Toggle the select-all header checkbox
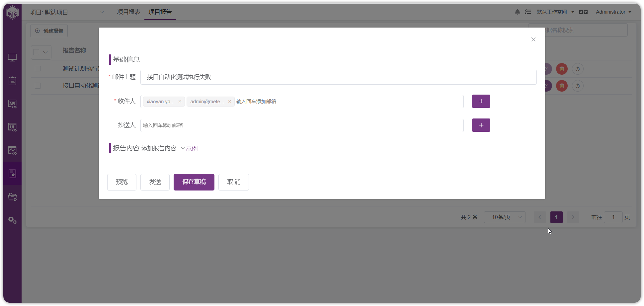The height and width of the screenshot is (306, 644). pos(37,52)
